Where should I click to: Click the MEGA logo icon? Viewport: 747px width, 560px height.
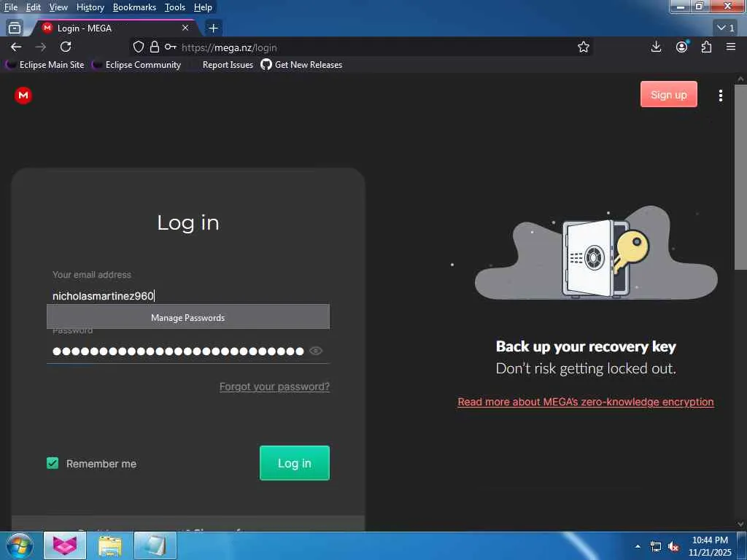pyautogui.click(x=23, y=96)
